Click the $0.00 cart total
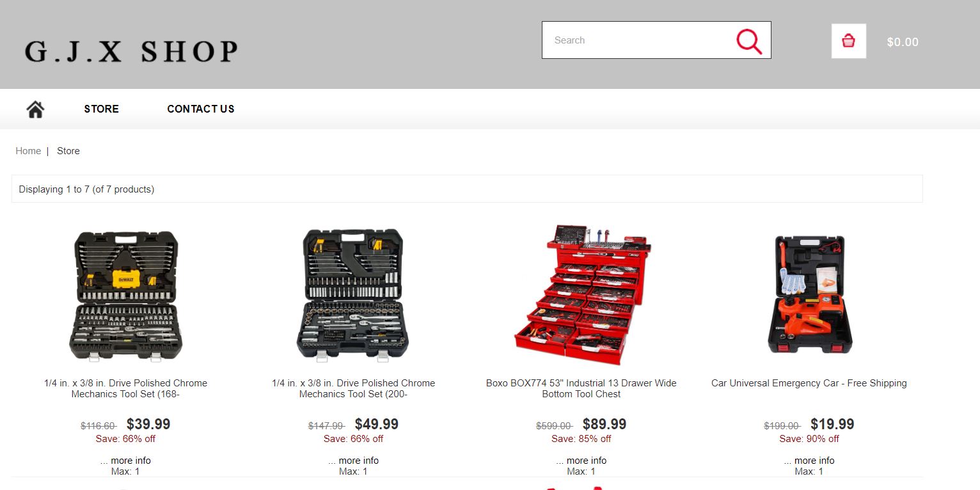Image resolution: width=980 pixels, height=490 pixels. coord(903,42)
